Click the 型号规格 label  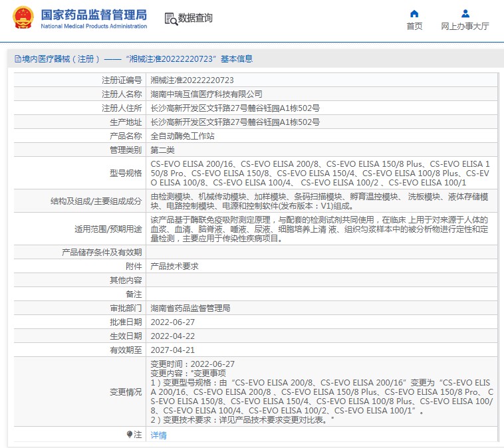point(126,173)
